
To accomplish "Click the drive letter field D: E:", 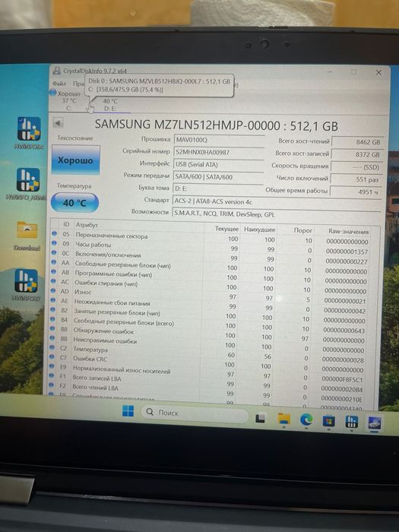I will (217, 188).
